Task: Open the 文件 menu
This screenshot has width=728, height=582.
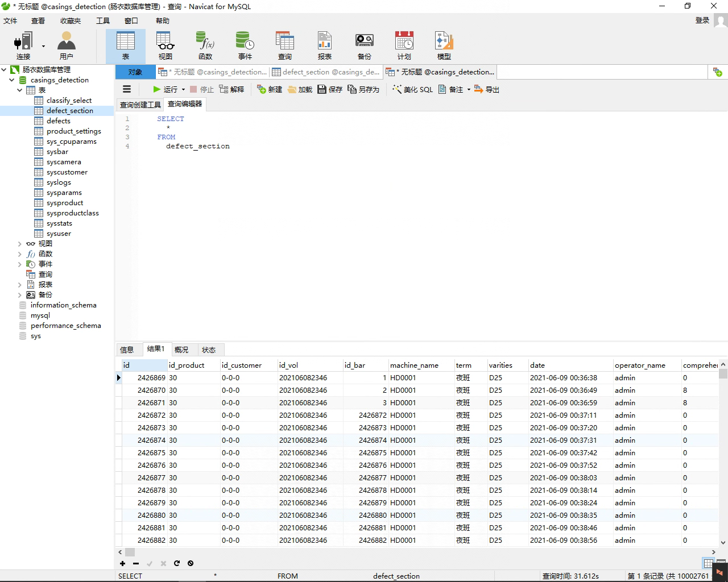Action: [x=10, y=20]
